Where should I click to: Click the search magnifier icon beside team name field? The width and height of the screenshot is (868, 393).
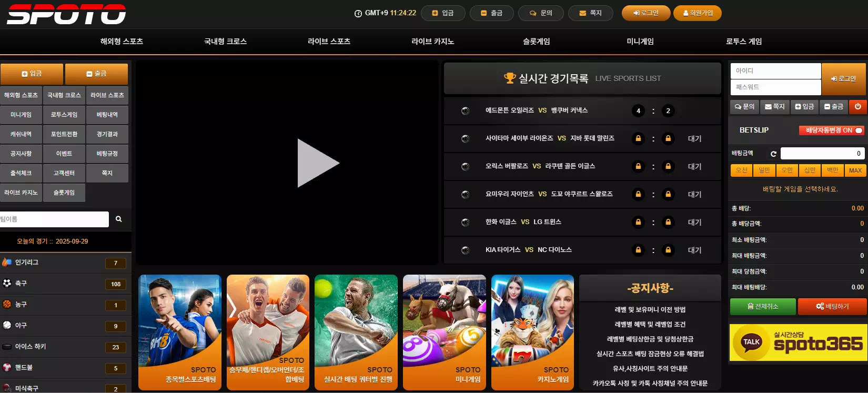pos(119,219)
